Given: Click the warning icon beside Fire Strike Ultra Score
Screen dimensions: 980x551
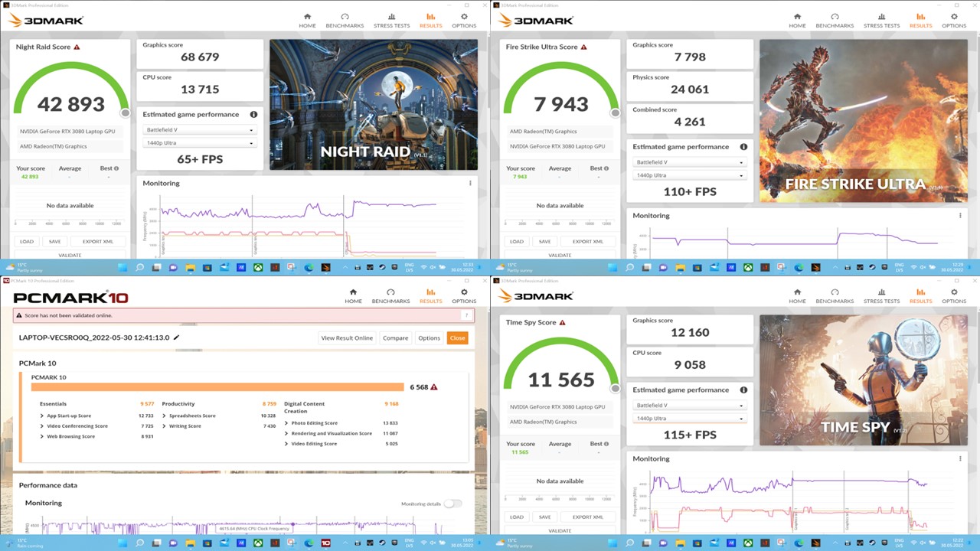Looking at the screenshot, I should click(x=584, y=47).
